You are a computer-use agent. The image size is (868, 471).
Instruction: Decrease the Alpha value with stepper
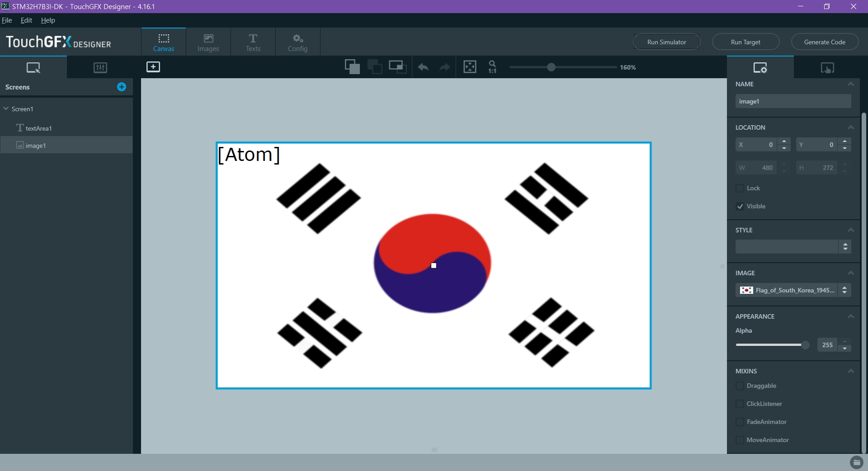click(x=844, y=349)
